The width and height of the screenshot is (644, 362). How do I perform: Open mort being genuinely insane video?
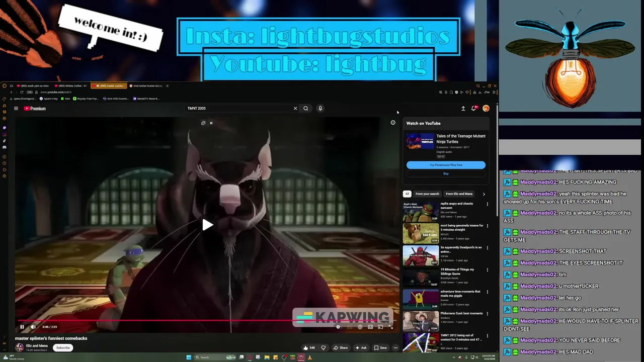[421, 234]
